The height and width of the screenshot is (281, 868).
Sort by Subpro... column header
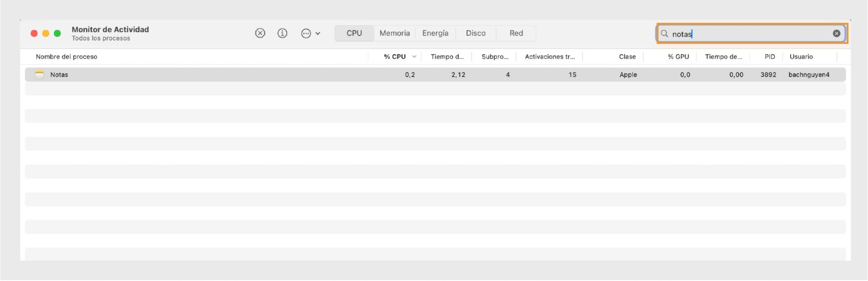point(495,56)
